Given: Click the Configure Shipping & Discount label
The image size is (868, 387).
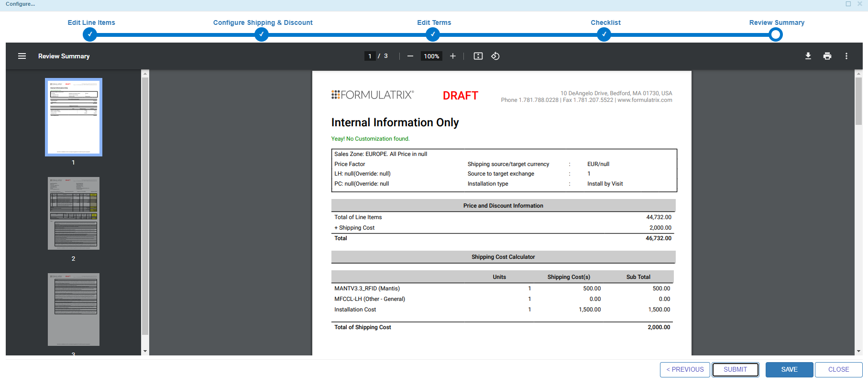Looking at the screenshot, I should [x=263, y=22].
